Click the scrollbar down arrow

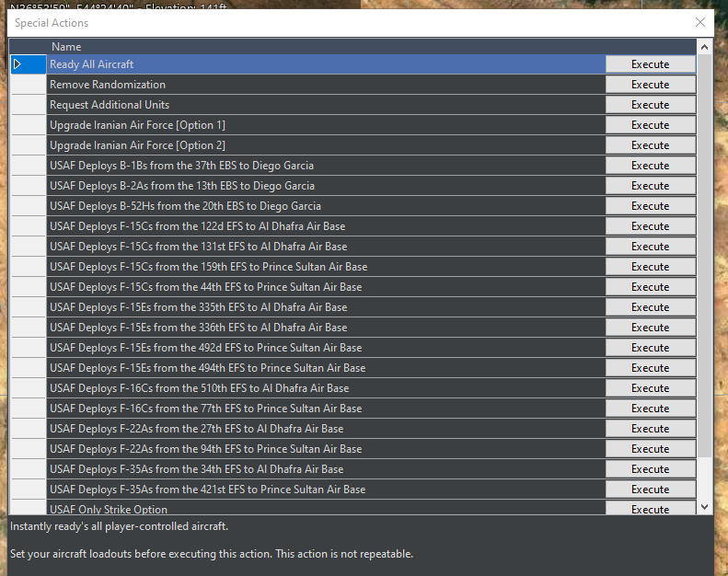(x=704, y=507)
